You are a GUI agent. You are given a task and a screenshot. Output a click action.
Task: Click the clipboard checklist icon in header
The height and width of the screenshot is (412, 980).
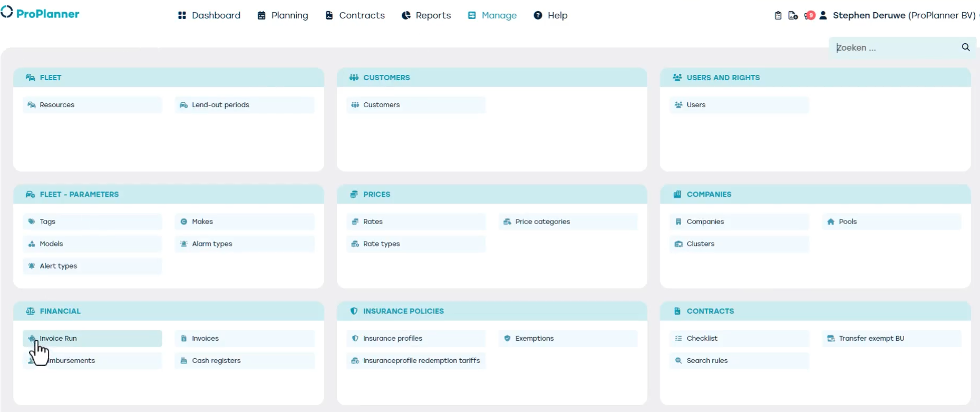(778, 15)
